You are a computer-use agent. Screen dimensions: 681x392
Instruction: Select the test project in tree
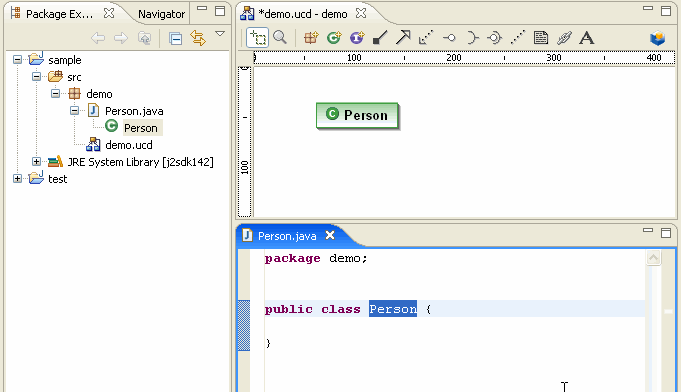57,179
